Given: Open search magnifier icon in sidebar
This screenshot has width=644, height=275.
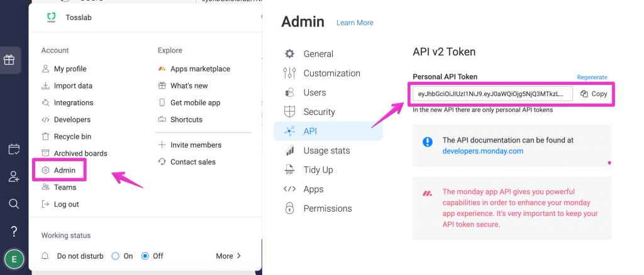Looking at the screenshot, I should 14,204.
